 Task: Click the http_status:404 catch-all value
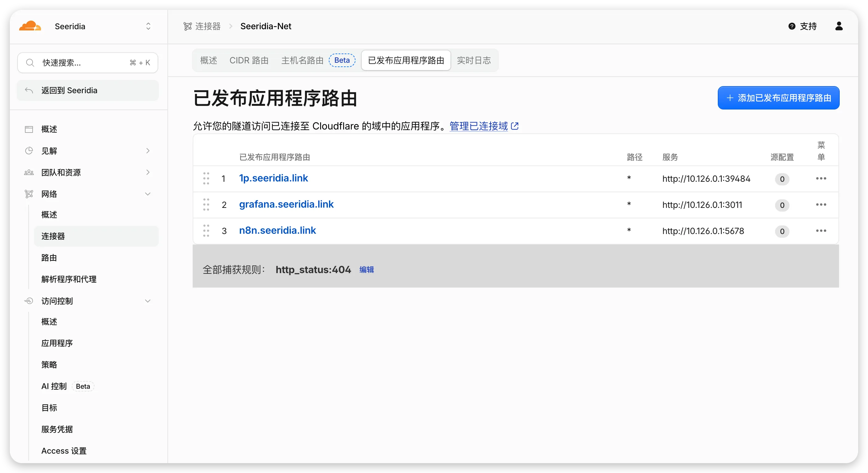click(x=313, y=270)
